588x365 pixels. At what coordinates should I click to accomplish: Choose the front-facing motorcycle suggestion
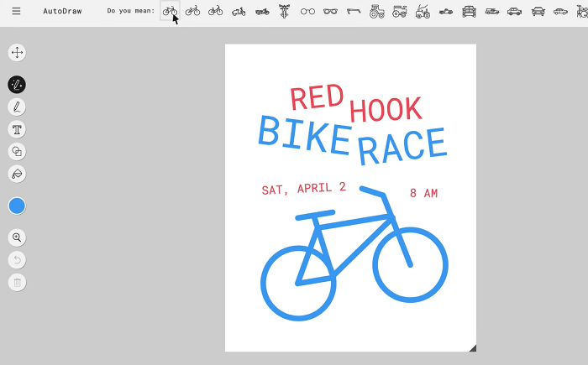[285, 12]
